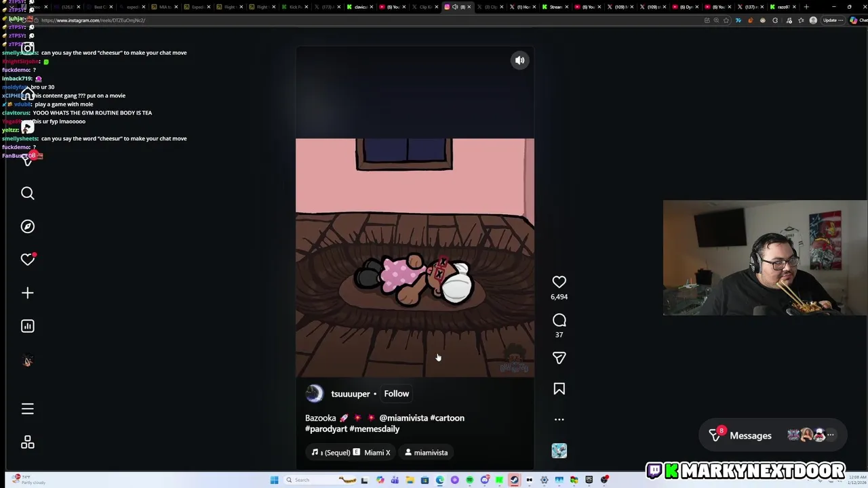Viewport: 868px width, 488px height.
Task: Open the tagged user miamivista chip
Action: [427, 452]
